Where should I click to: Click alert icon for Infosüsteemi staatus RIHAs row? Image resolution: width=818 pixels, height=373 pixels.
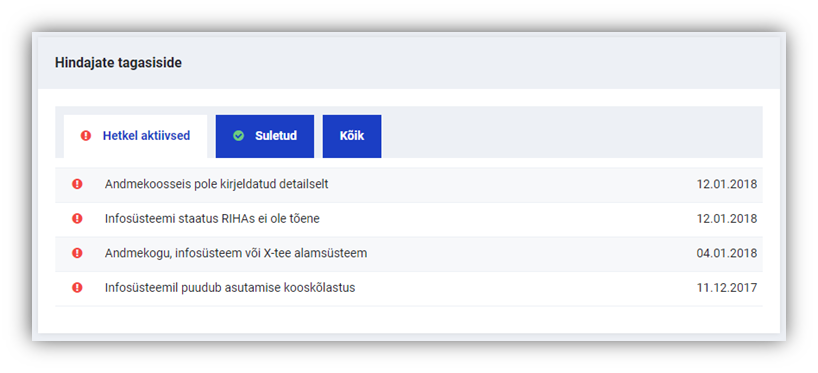(77, 219)
